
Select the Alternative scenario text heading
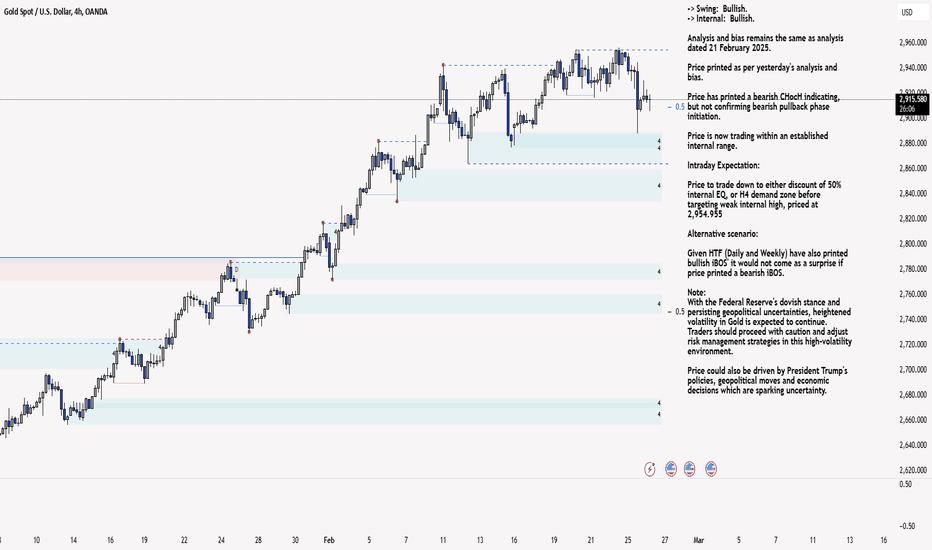pyautogui.click(x=722, y=234)
